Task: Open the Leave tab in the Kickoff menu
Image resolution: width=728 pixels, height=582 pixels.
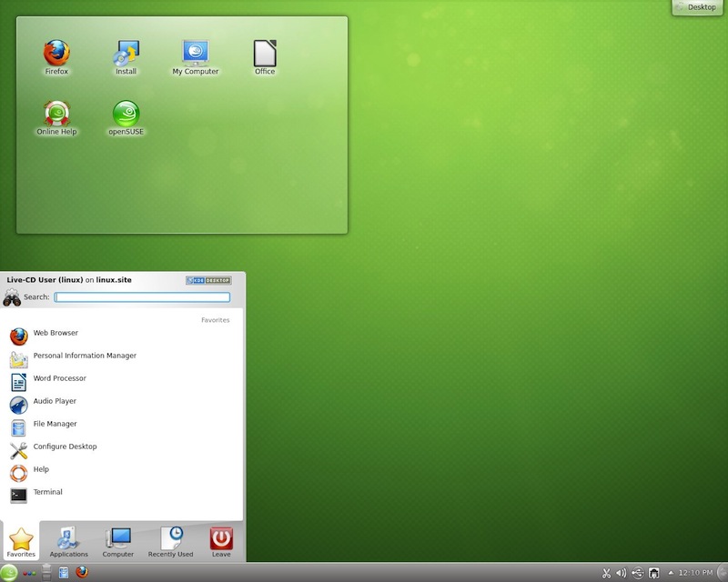Action: [220, 538]
